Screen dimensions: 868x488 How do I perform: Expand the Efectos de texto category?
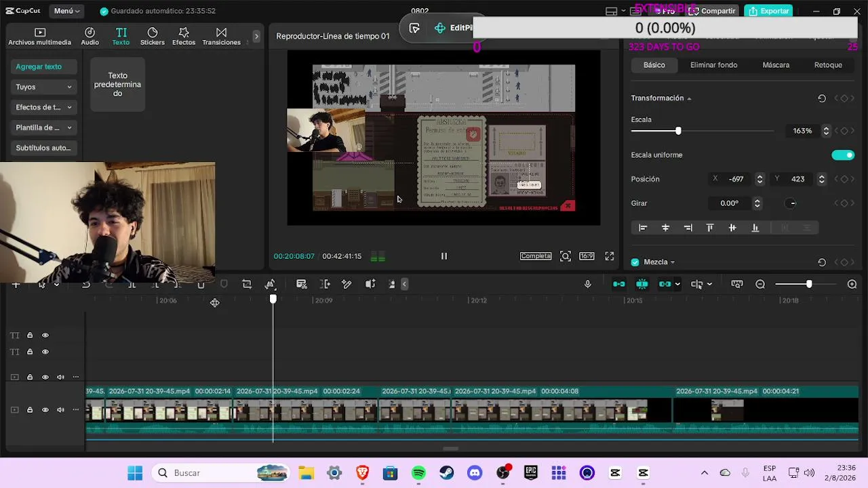point(43,107)
